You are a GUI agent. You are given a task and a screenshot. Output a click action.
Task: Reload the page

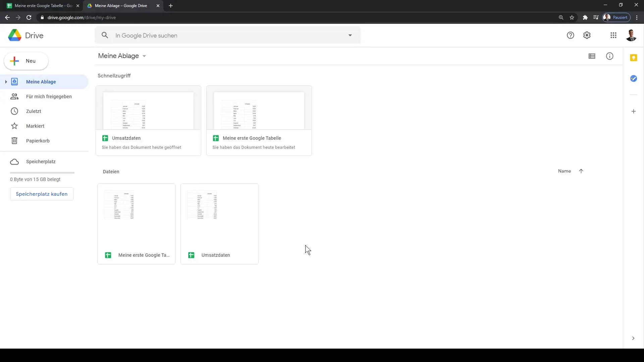29,17
